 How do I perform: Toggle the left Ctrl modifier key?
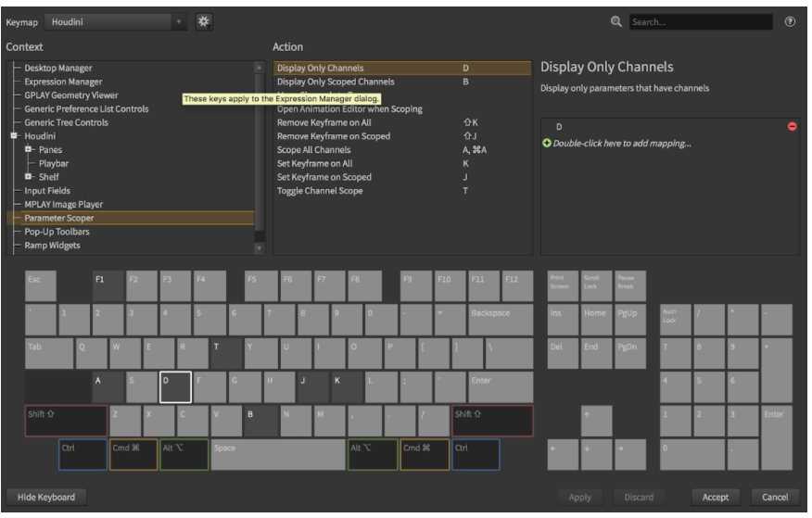[x=82, y=454]
